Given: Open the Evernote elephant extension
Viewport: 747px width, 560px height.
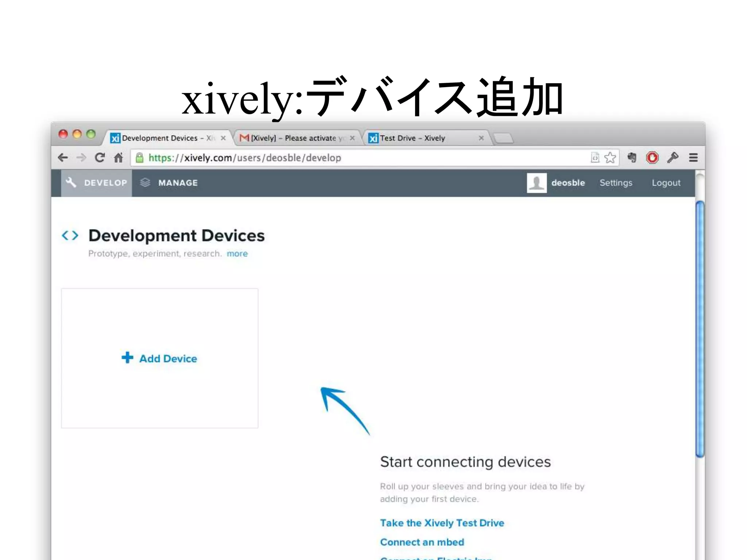Looking at the screenshot, I should click(x=632, y=157).
